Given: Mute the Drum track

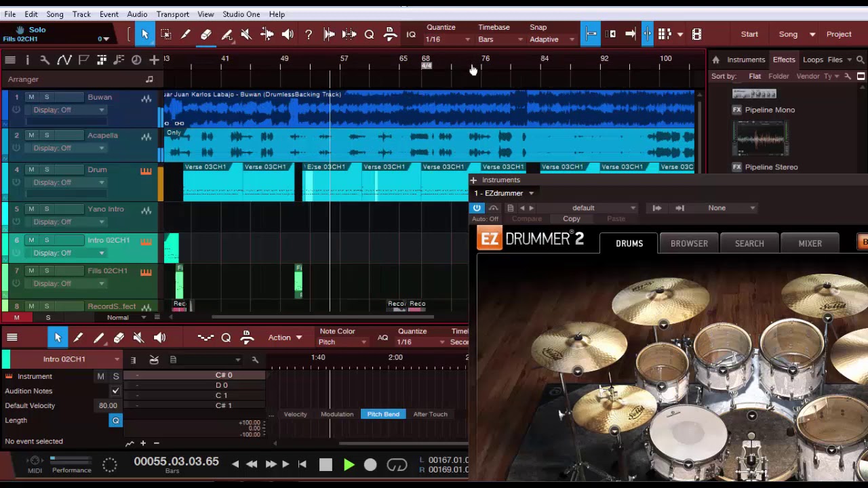Looking at the screenshot, I should pos(31,169).
